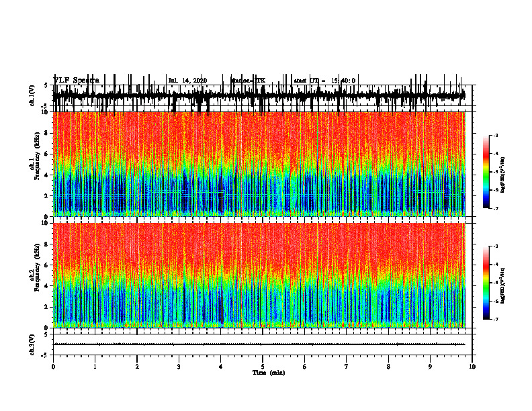Click the '0' tick on the time axis
This screenshot has width=532, height=411.
53,367
